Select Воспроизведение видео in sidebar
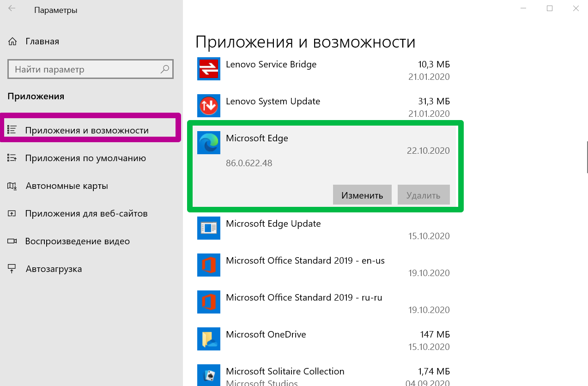This screenshot has height=386, width=588. tap(77, 241)
